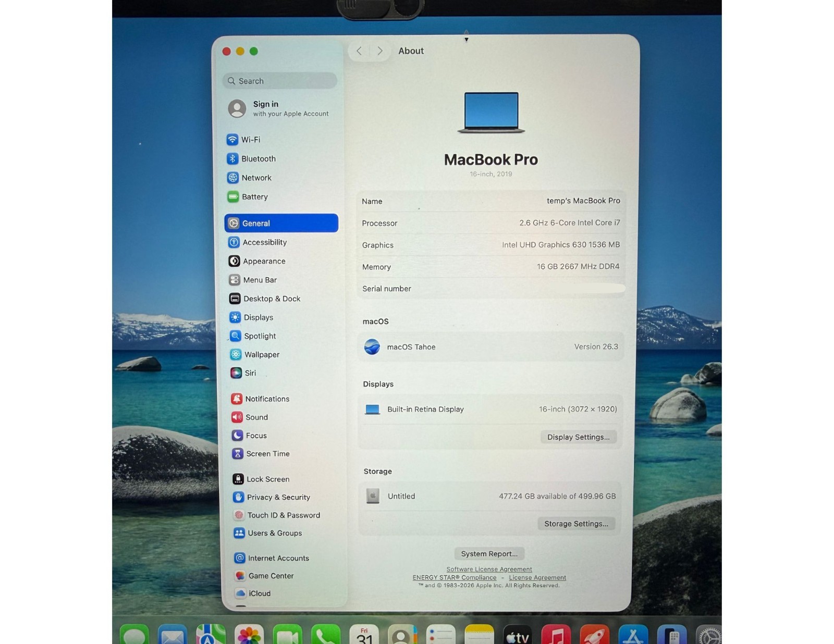This screenshot has height=644, width=834.
Task: Open Wallpaper settings
Action: click(255, 355)
